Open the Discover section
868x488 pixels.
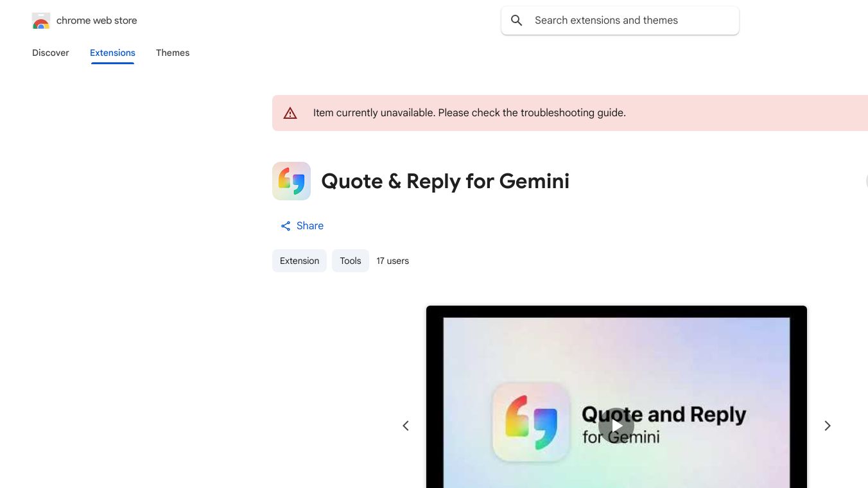click(50, 53)
